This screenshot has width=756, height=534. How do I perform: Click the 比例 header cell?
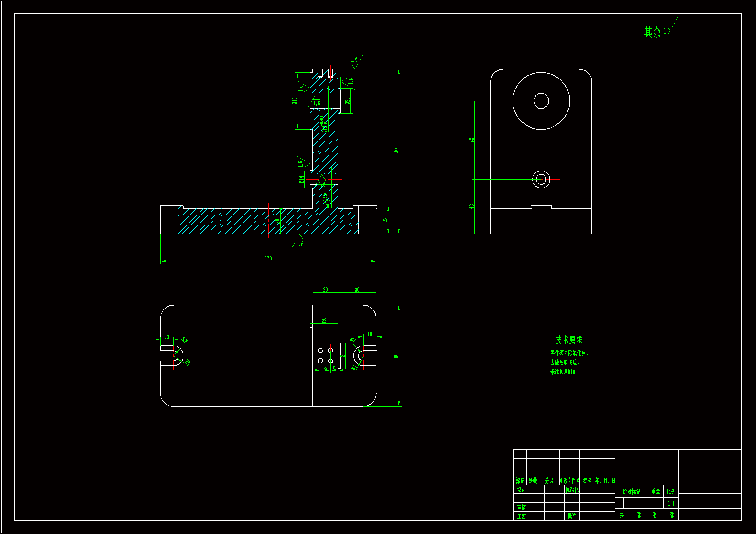click(x=671, y=492)
